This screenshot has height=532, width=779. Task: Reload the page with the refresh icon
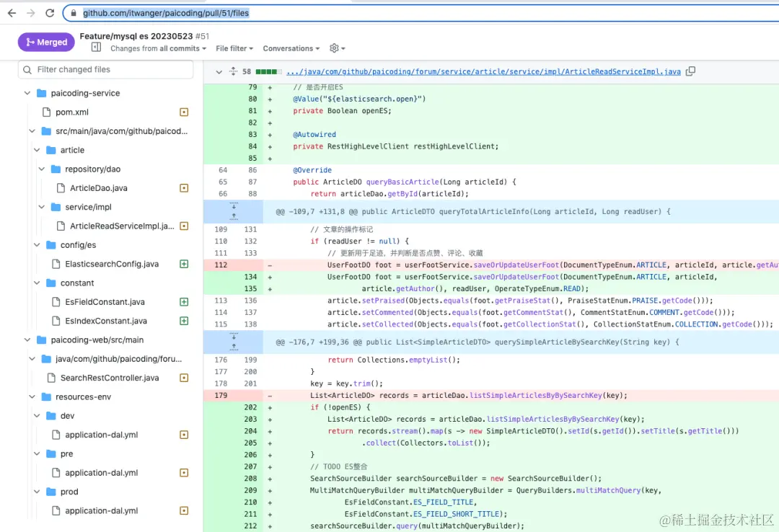tap(50, 13)
